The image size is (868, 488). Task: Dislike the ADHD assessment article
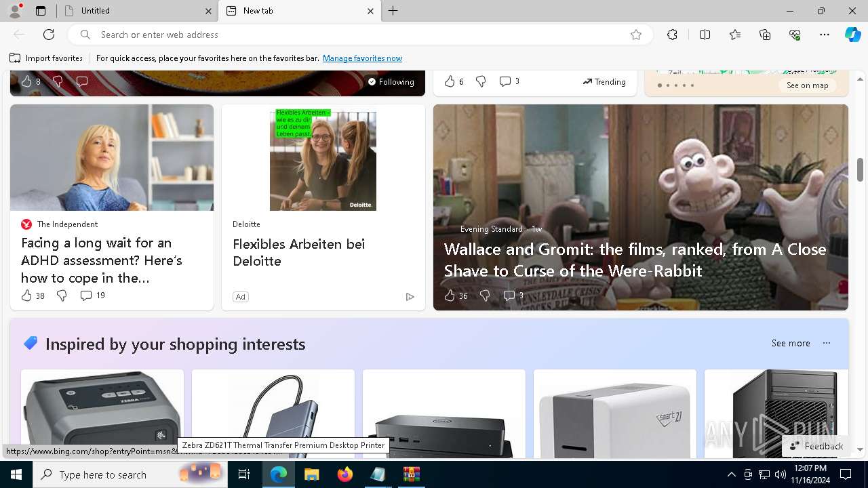[62, 296]
